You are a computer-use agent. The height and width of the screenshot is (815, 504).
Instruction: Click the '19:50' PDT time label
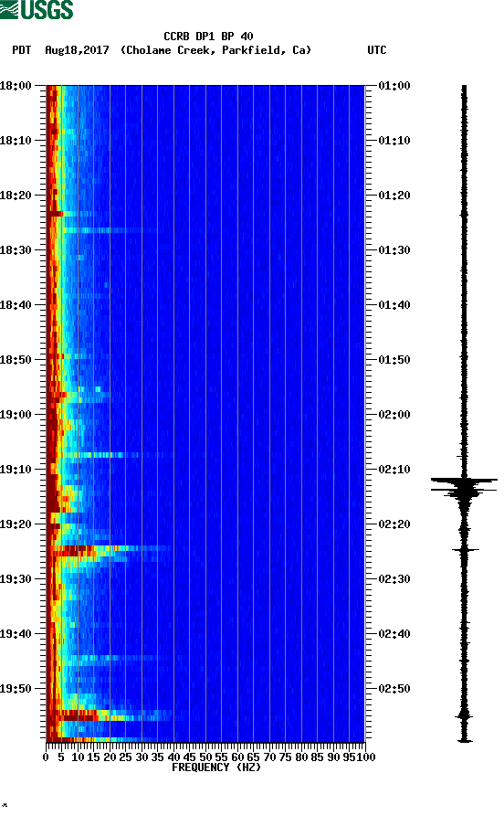(16, 689)
